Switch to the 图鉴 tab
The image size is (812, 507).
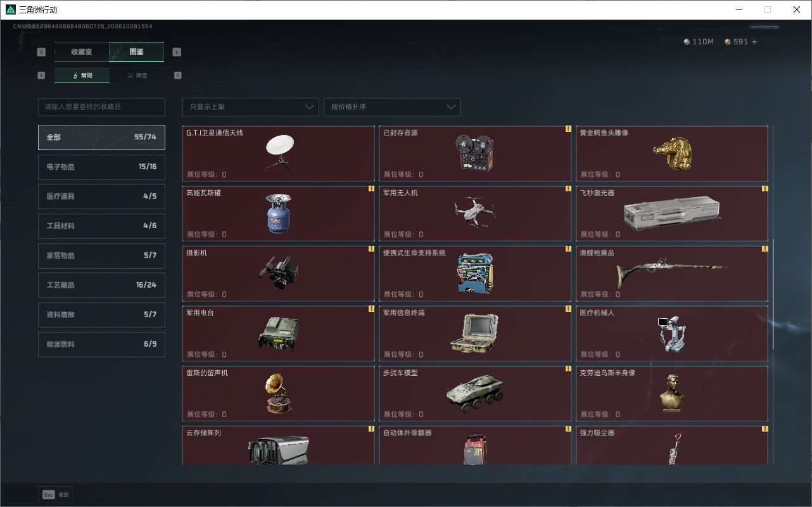[137, 52]
